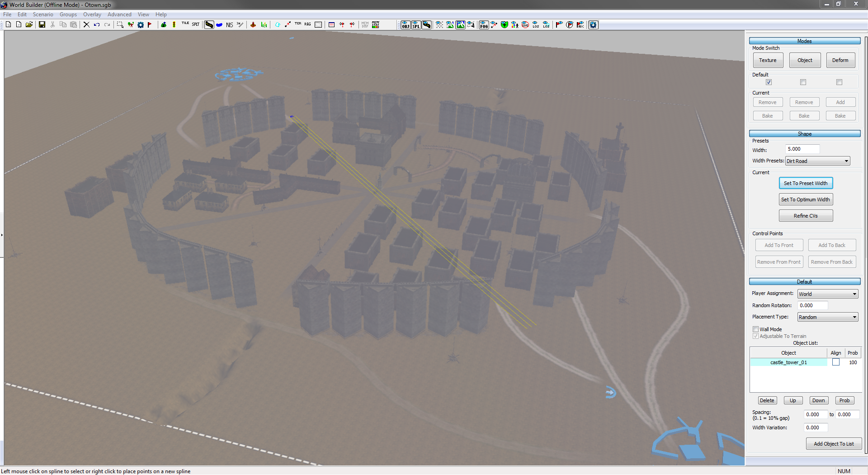Open the Advanced menu
The width and height of the screenshot is (868, 475).
point(119,14)
